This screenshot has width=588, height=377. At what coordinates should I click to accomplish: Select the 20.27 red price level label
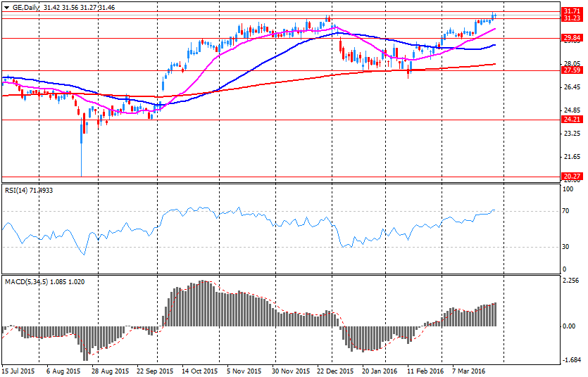point(572,177)
